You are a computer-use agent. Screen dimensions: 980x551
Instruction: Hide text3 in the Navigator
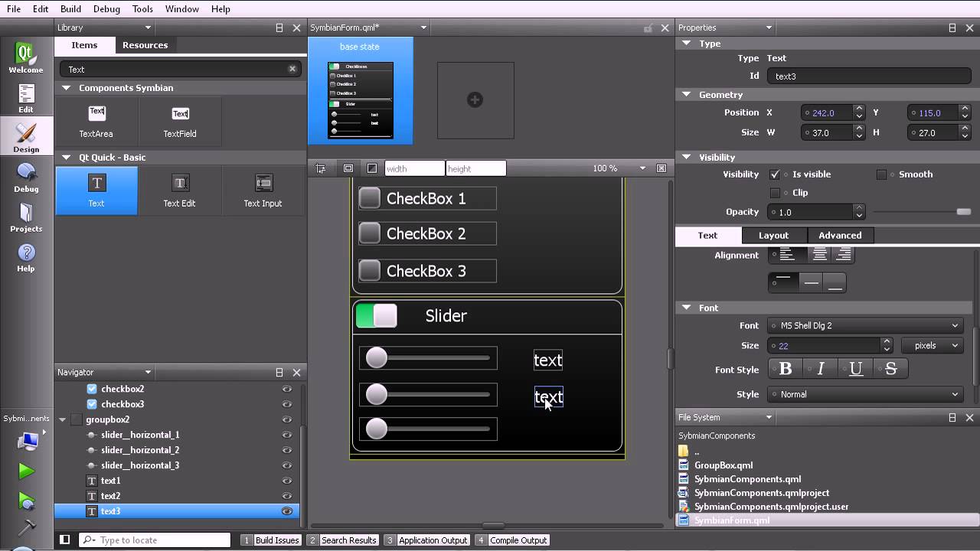tap(287, 511)
